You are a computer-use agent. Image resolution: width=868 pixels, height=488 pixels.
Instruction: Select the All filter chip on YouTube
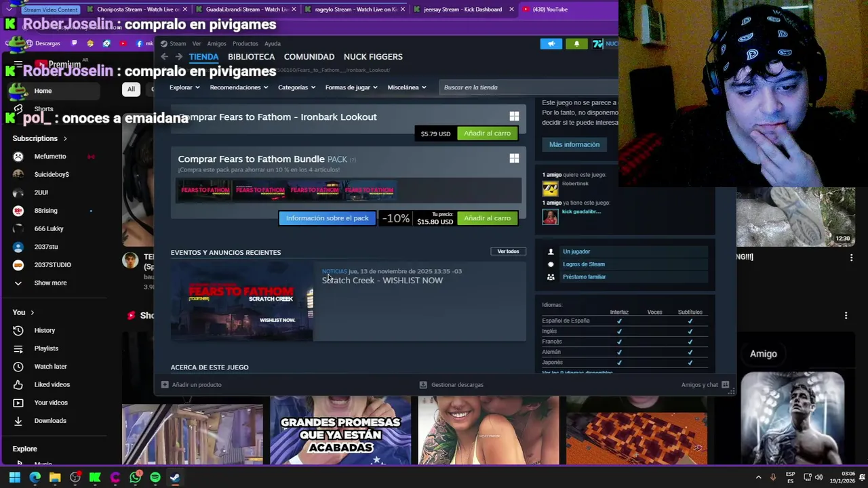(131, 89)
